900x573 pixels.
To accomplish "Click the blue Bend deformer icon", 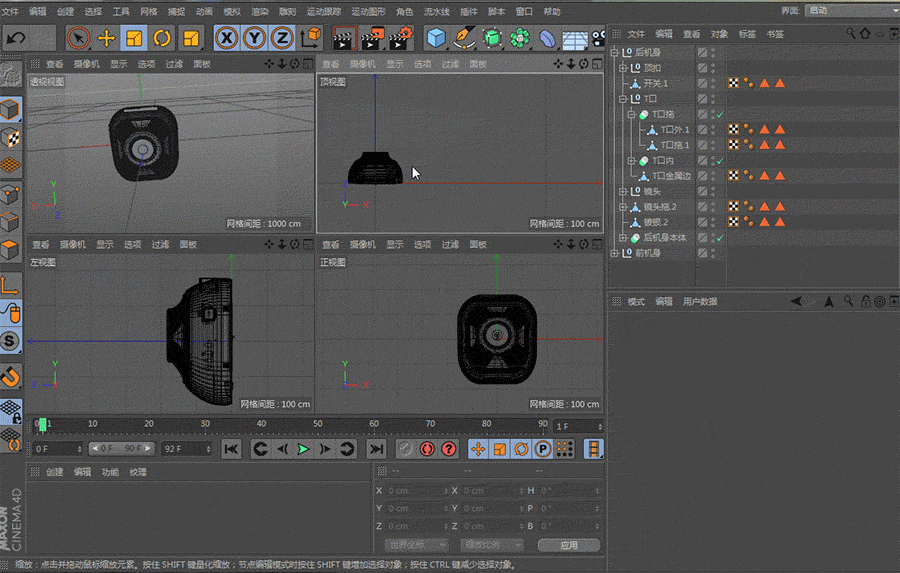I will (x=548, y=38).
